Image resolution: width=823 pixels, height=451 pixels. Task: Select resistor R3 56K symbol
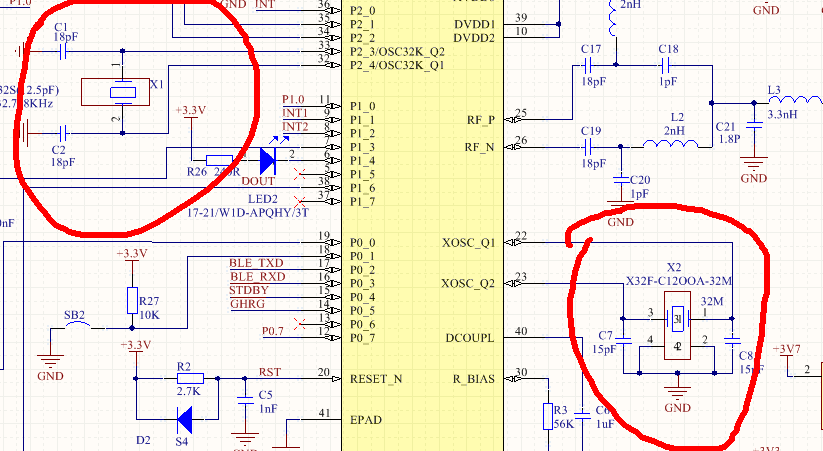pyautogui.click(x=548, y=417)
